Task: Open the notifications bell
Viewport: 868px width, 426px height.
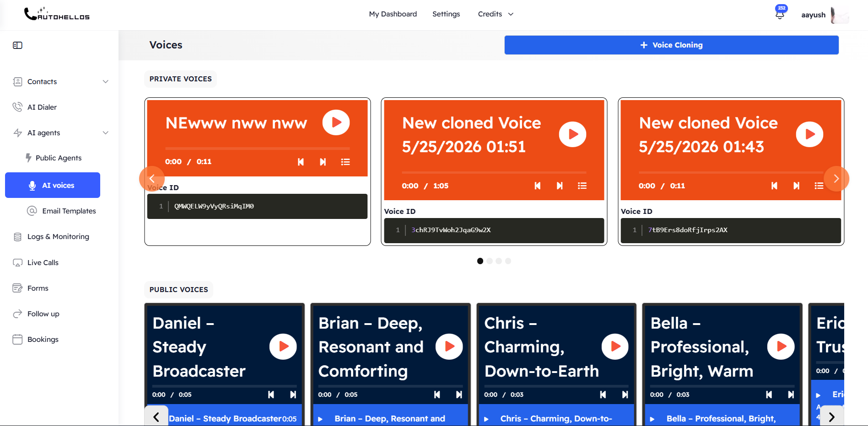Action: [780, 14]
